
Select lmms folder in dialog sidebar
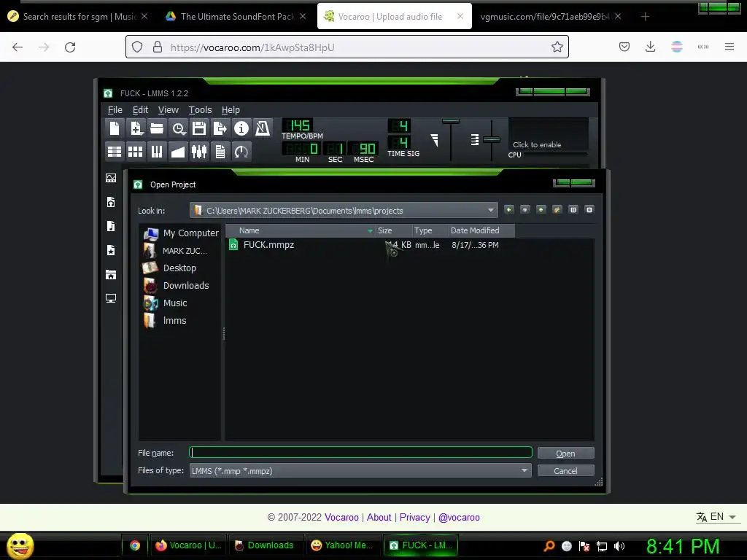point(164,321)
